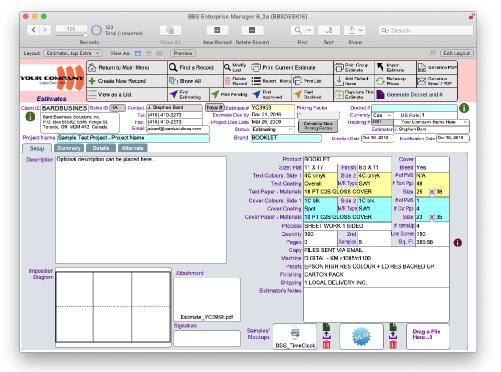Click the imposition diagram preview
This screenshot has height=372, width=501.
click(x=113, y=307)
